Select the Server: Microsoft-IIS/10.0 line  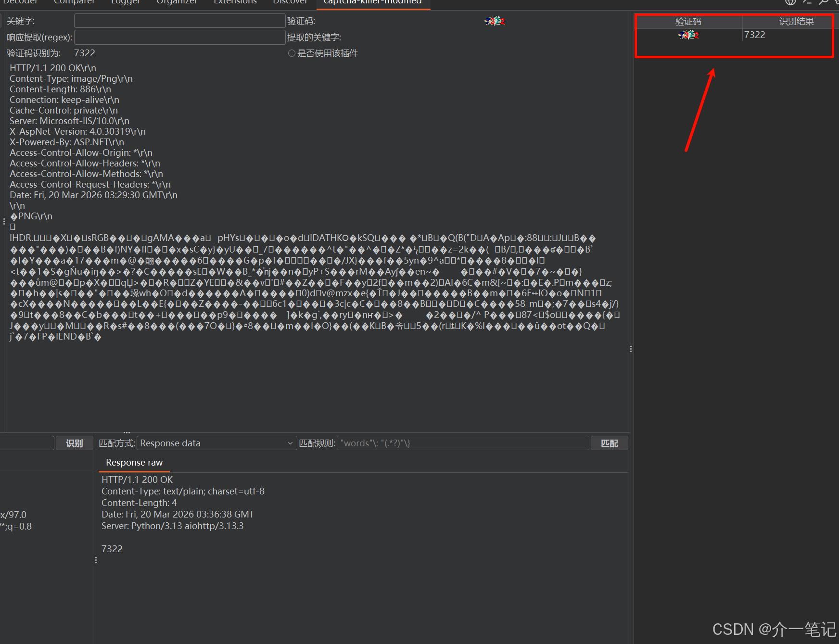(x=70, y=121)
